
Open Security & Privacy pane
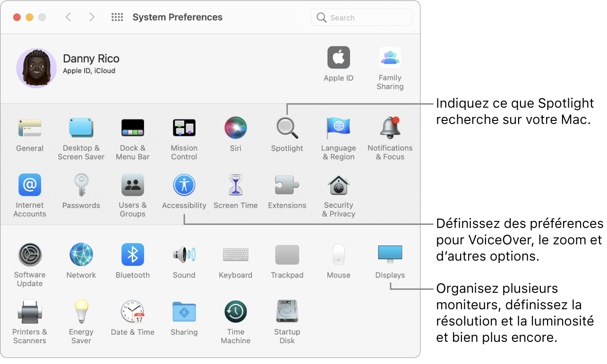[338, 186]
